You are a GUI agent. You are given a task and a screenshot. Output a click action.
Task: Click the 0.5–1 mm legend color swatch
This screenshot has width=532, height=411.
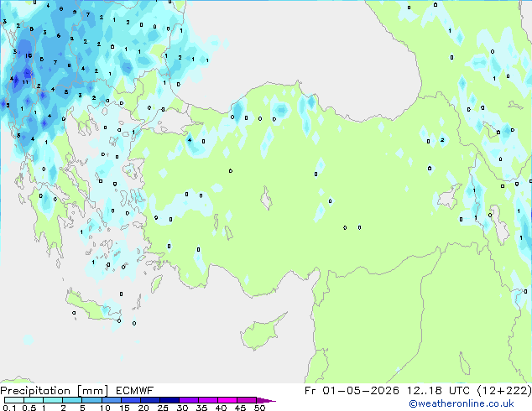point(34,400)
